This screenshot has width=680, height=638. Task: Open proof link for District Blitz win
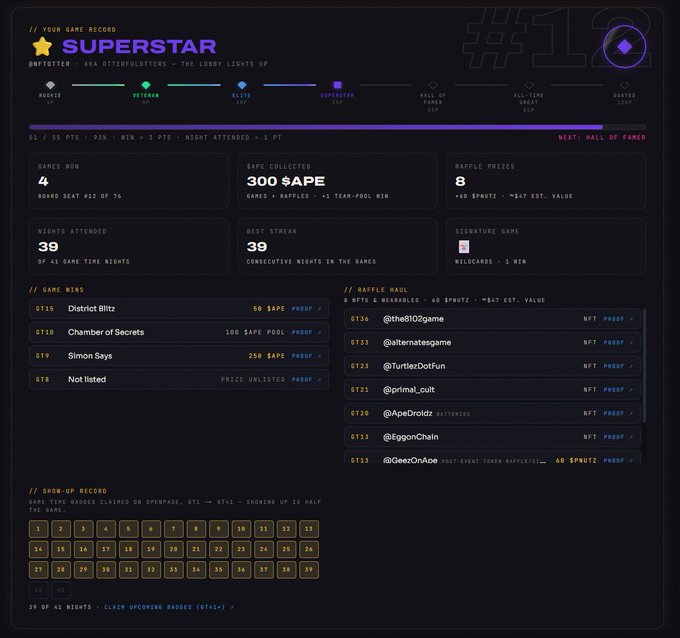tap(306, 309)
